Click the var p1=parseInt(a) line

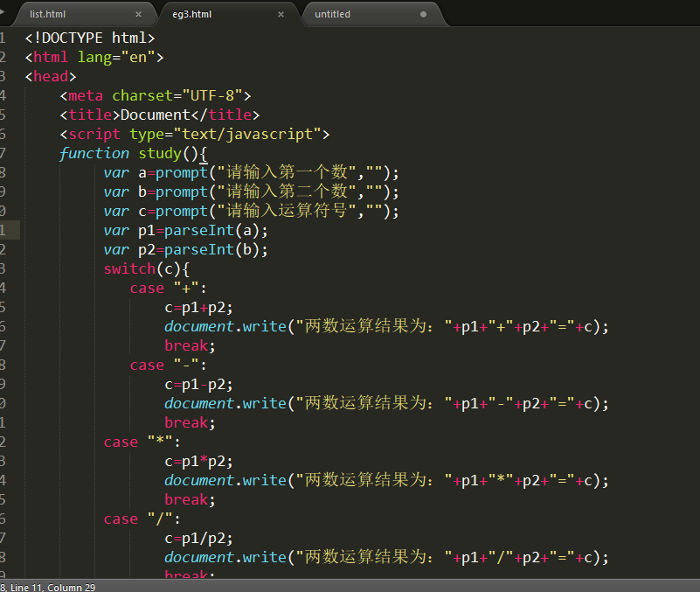185,230
